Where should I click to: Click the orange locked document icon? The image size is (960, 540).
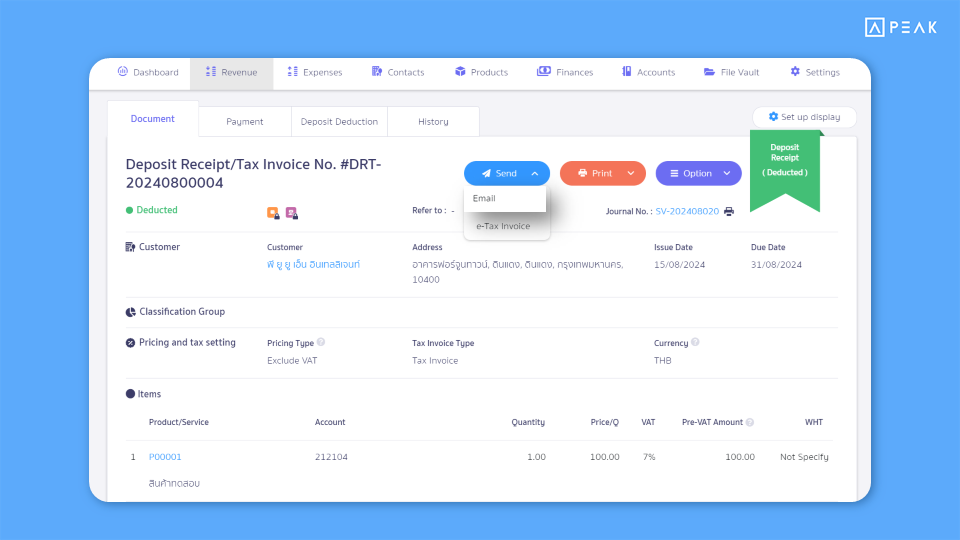pyautogui.click(x=273, y=212)
